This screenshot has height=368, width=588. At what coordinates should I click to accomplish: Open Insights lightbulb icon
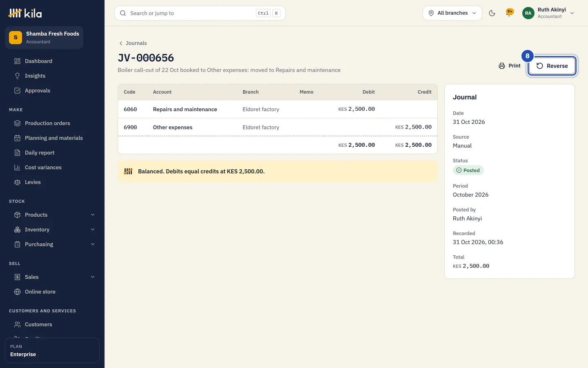(17, 76)
